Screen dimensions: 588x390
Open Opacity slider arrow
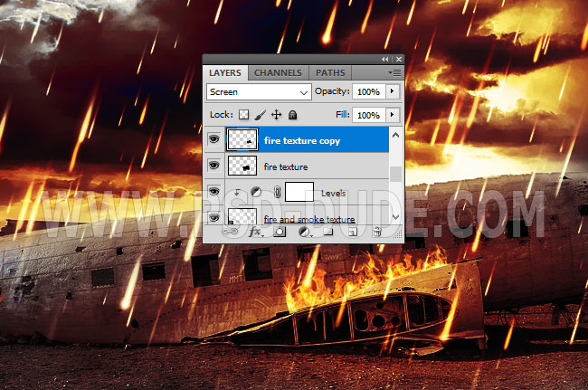[393, 91]
